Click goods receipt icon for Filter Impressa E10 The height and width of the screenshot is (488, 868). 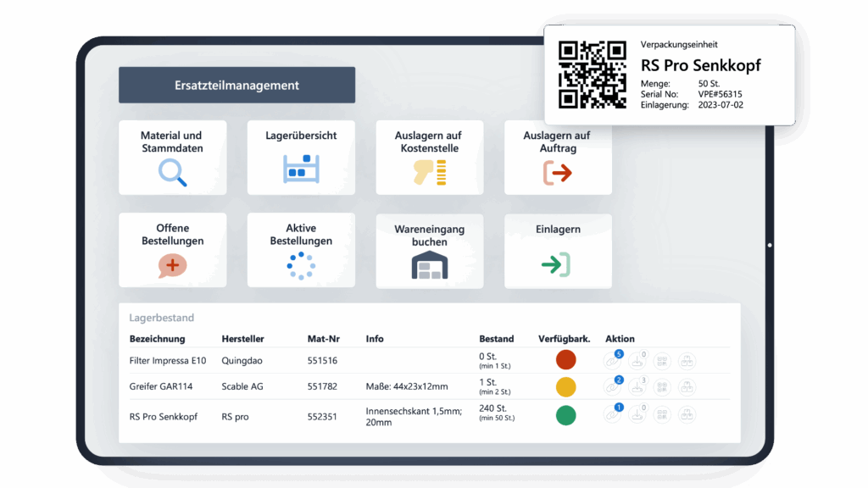[637, 361]
